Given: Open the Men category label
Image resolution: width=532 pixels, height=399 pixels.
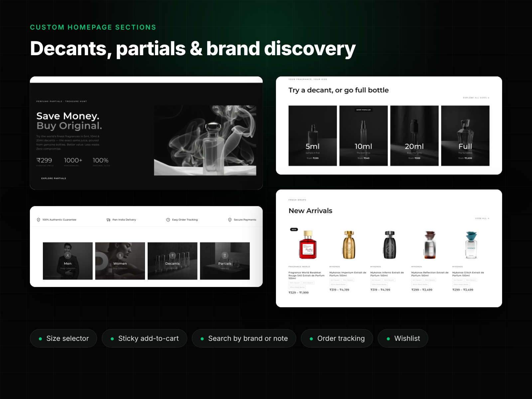Looking at the screenshot, I should tap(68, 263).
